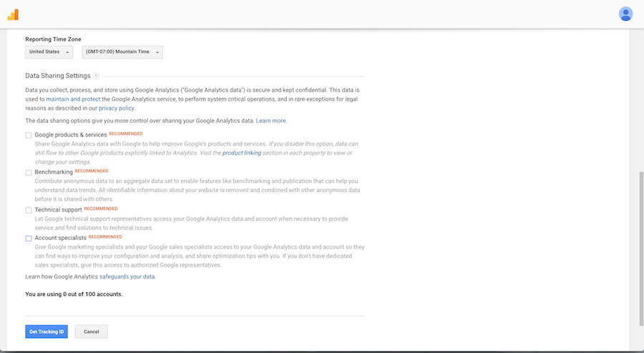Follow the Learn more link
Screen dimensions: 644x353
pyautogui.click(x=271, y=121)
